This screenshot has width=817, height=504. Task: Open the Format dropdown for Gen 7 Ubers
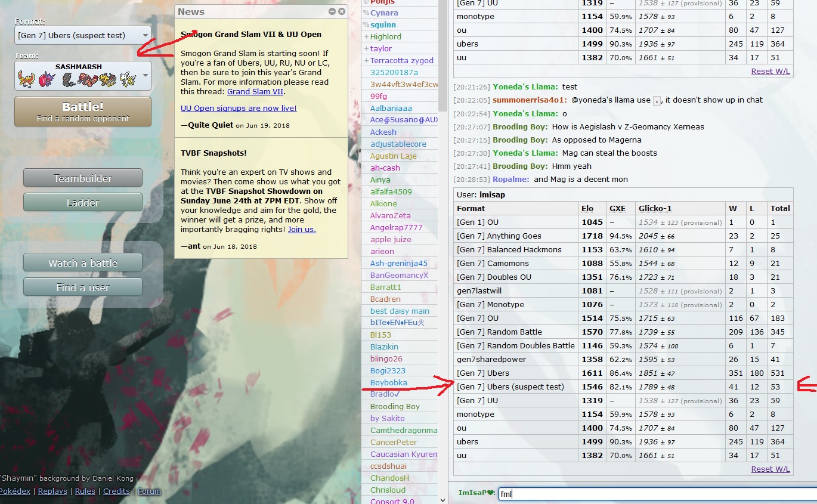tap(82, 36)
